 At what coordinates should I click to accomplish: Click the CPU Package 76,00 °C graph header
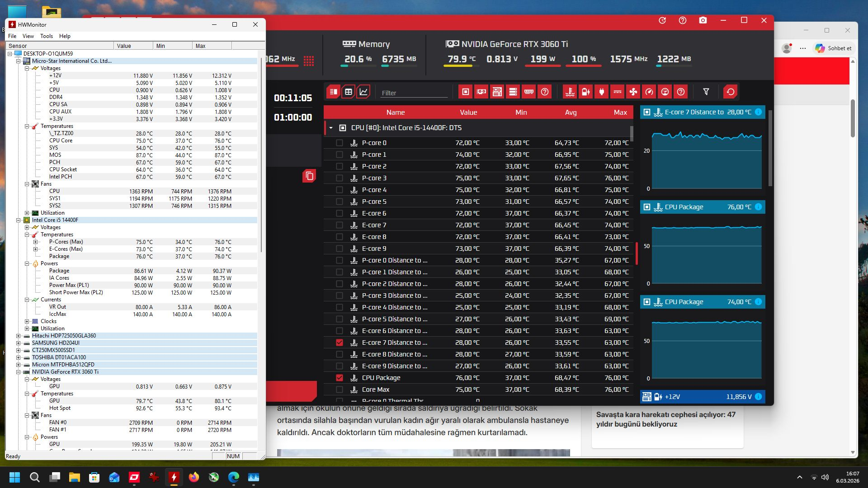pyautogui.click(x=703, y=207)
